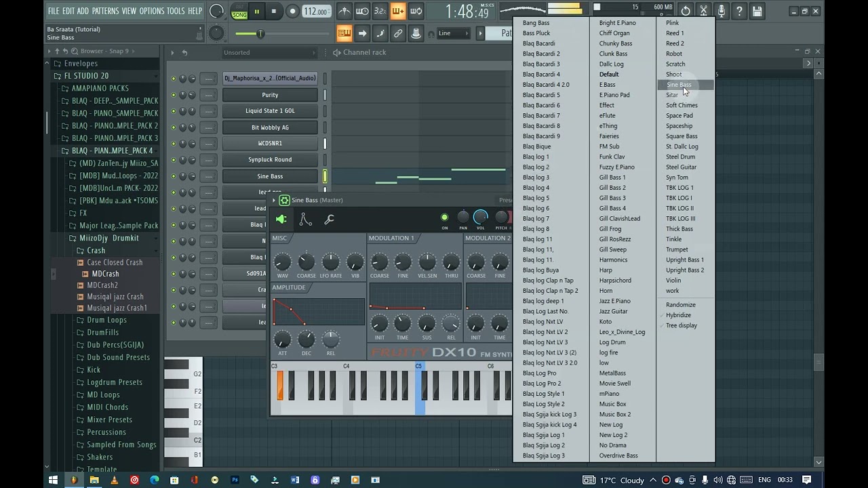Screen dimensions: 868x488
Task: Mute the Liquid State 1 GOL channel
Action: click(x=174, y=111)
